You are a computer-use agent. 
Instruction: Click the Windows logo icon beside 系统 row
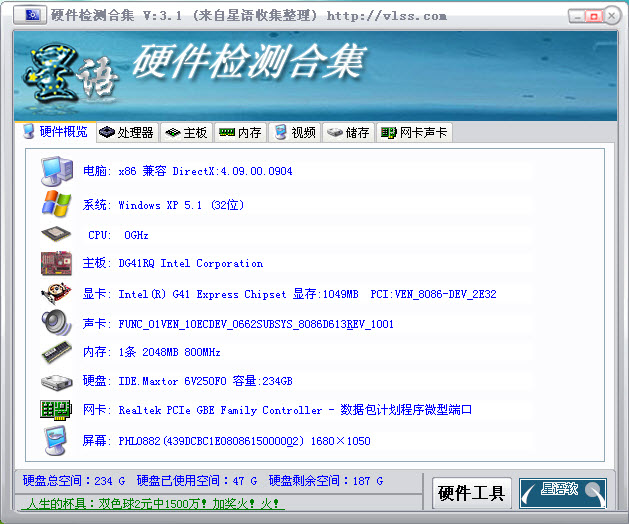[57, 204]
